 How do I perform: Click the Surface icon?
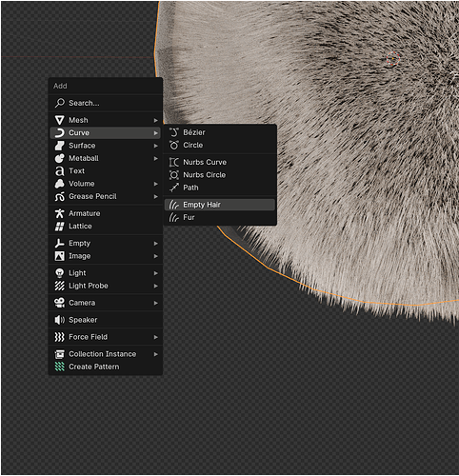(60, 146)
